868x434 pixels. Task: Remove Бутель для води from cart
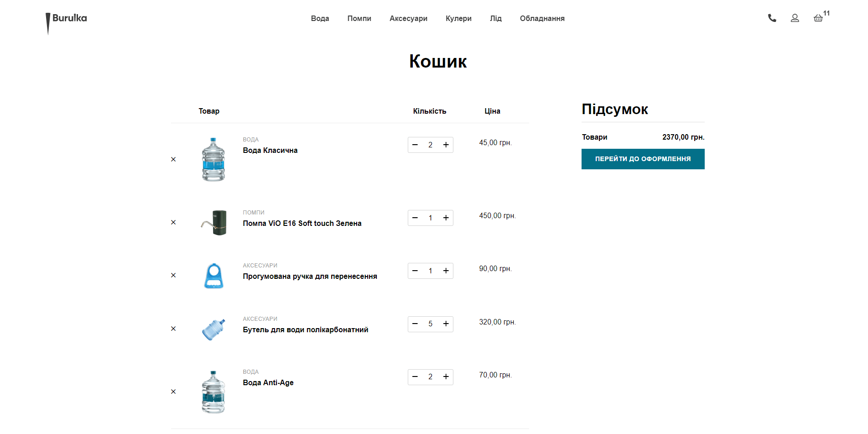173,329
